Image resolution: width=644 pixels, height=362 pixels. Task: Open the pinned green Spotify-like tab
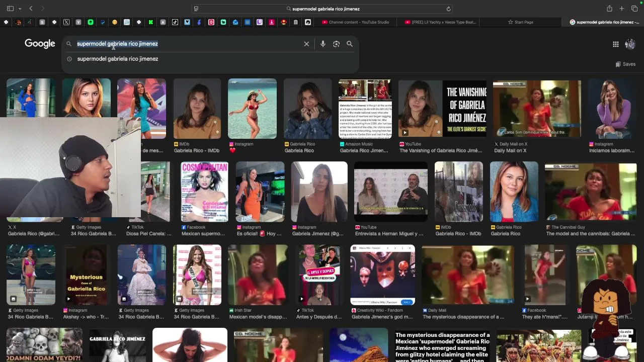[91, 22]
